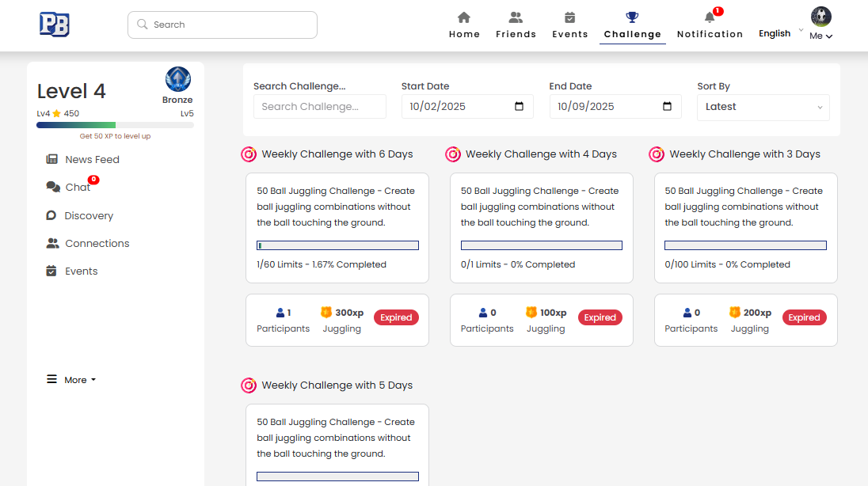Open Connections in the sidebar
Viewport: 868px width, 486px height.
(97, 243)
